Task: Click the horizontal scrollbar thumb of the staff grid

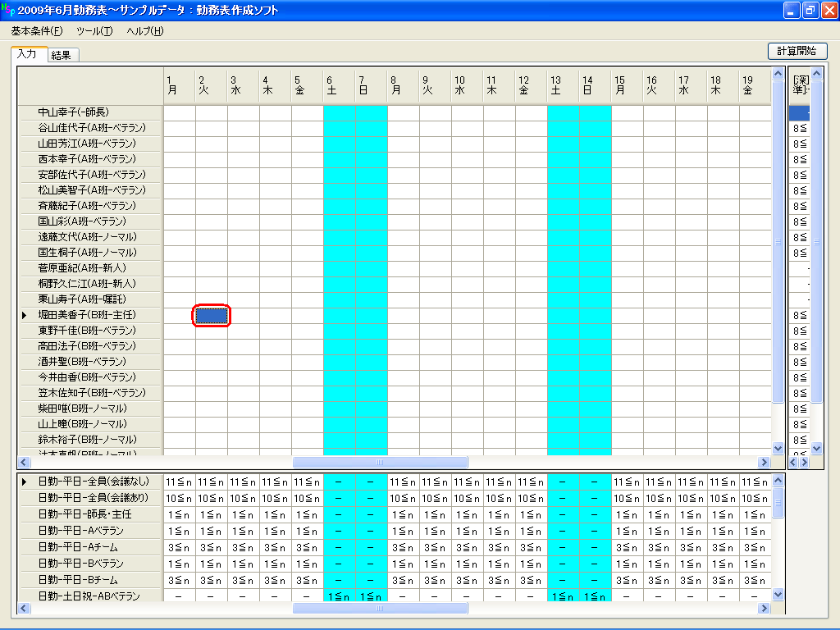Action: click(381, 462)
